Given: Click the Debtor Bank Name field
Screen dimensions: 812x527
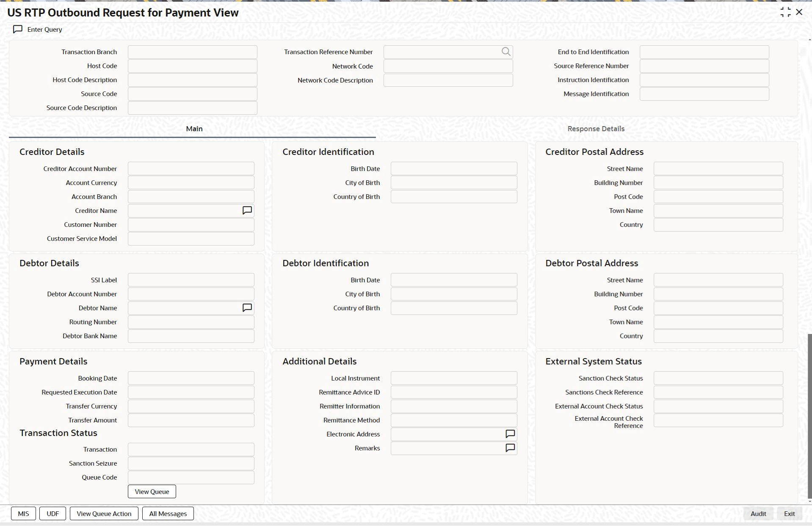Looking at the screenshot, I should tap(191, 336).
